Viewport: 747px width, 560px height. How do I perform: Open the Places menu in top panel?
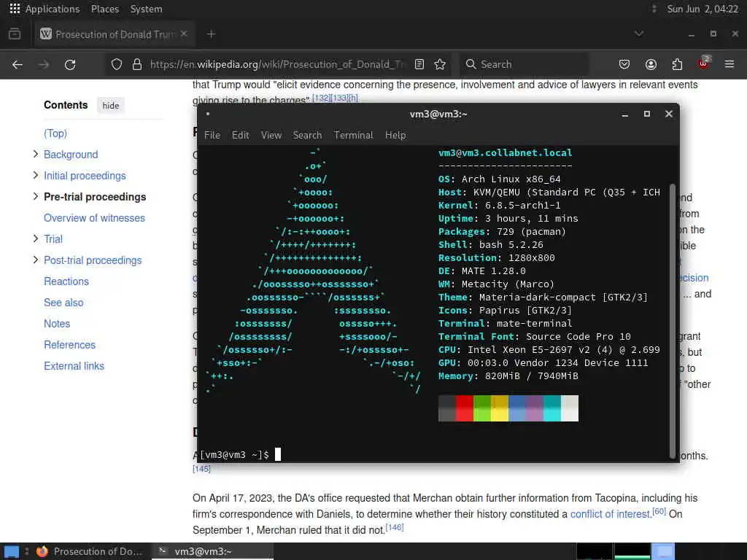coord(105,9)
